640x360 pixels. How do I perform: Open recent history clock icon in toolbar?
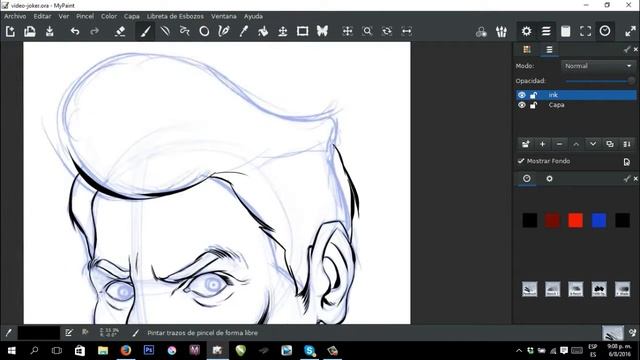(x=605, y=31)
